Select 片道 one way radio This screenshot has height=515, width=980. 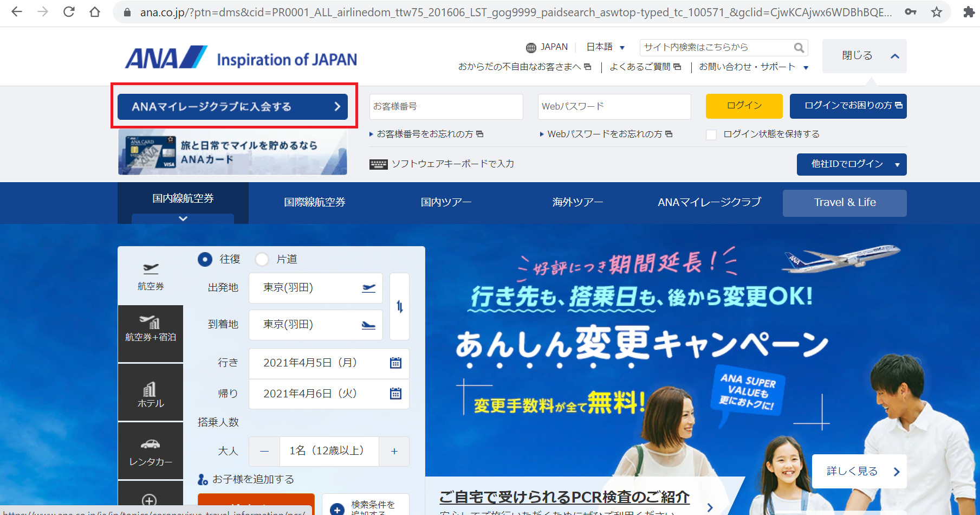tap(262, 260)
